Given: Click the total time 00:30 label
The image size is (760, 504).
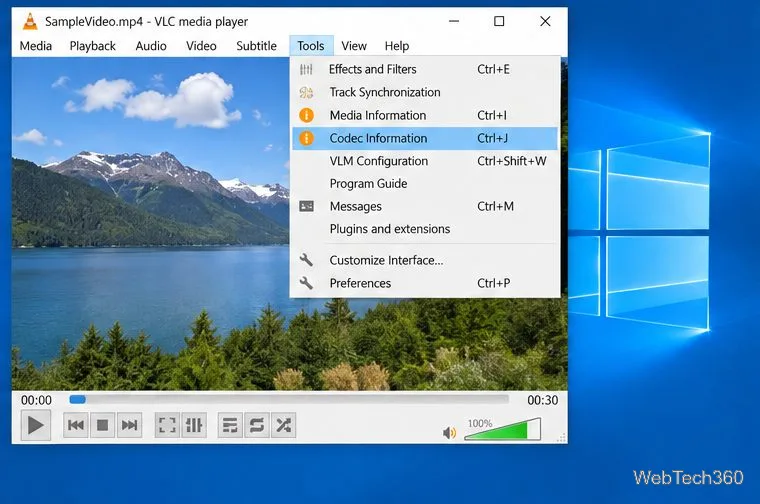Looking at the screenshot, I should click(x=542, y=400).
